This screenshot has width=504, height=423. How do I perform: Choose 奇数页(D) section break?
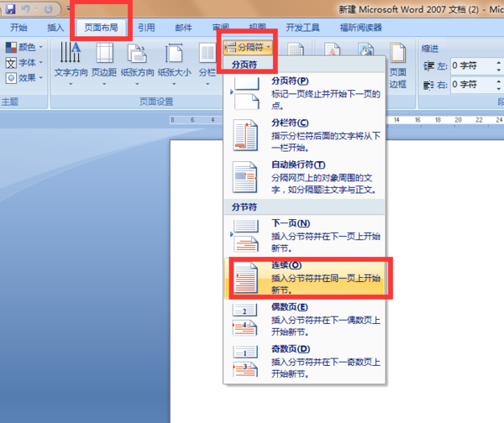click(304, 362)
